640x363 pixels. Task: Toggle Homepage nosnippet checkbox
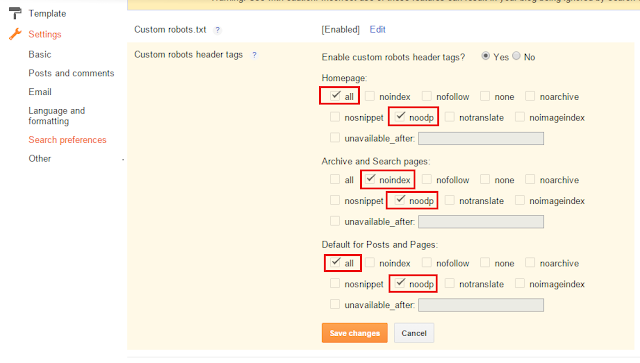(335, 117)
